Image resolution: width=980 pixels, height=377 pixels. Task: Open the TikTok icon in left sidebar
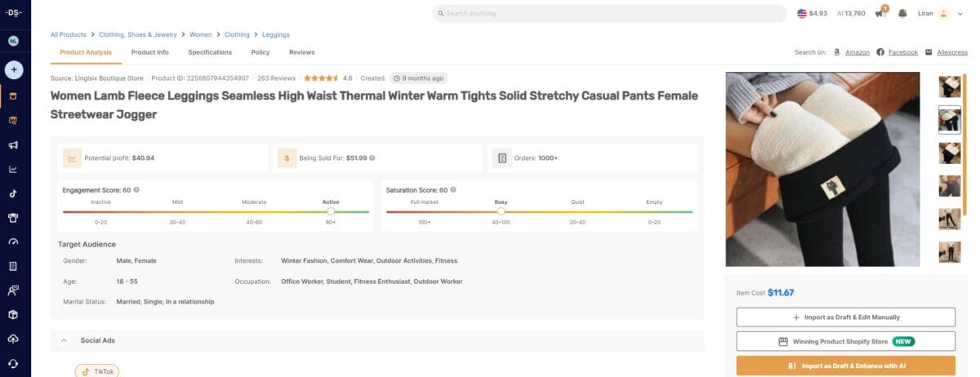13,193
